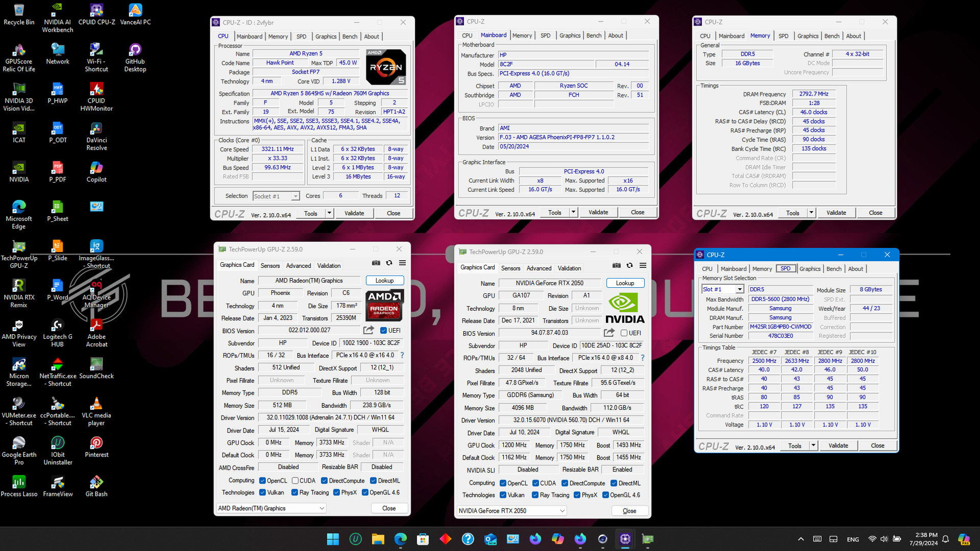Click Lookup button for AMD Radeon Graphics
The width and height of the screenshot is (980, 551).
coord(385,281)
